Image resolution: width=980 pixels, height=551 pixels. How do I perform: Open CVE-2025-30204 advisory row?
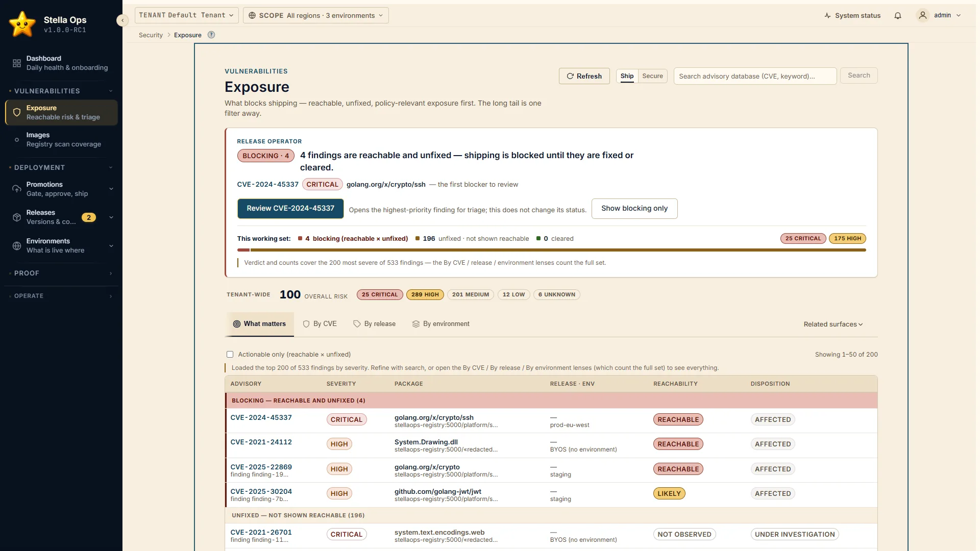click(x=261, y=492)
